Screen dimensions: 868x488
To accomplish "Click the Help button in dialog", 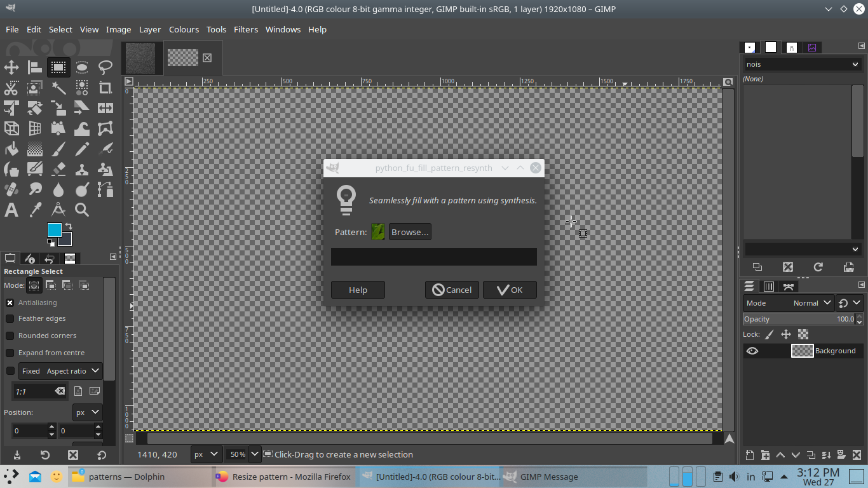I will [358, 290].
